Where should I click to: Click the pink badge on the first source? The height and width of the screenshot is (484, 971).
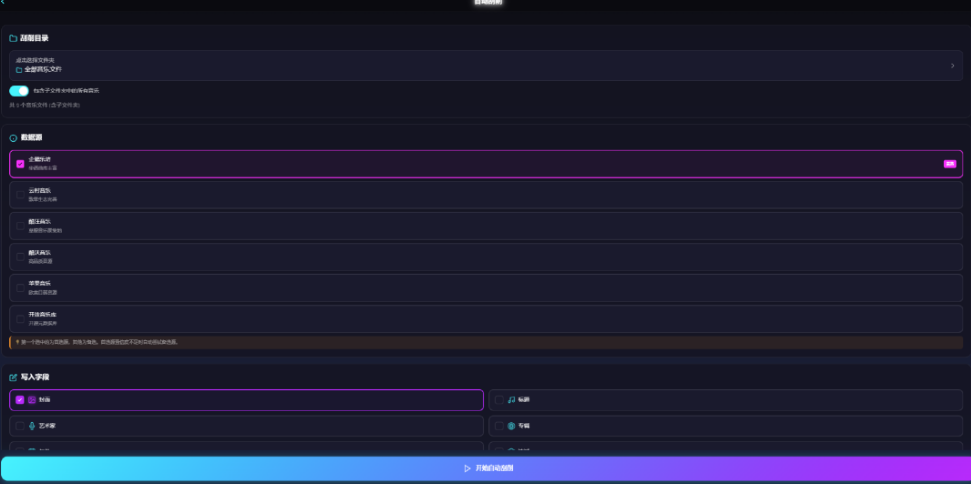(x=950, y=164)
